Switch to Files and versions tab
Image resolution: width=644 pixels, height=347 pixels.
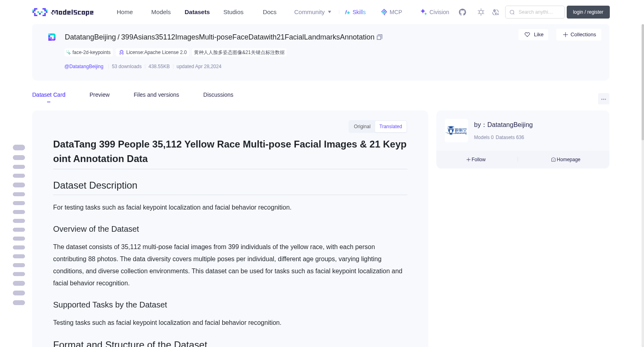click(x=156, y=95)
